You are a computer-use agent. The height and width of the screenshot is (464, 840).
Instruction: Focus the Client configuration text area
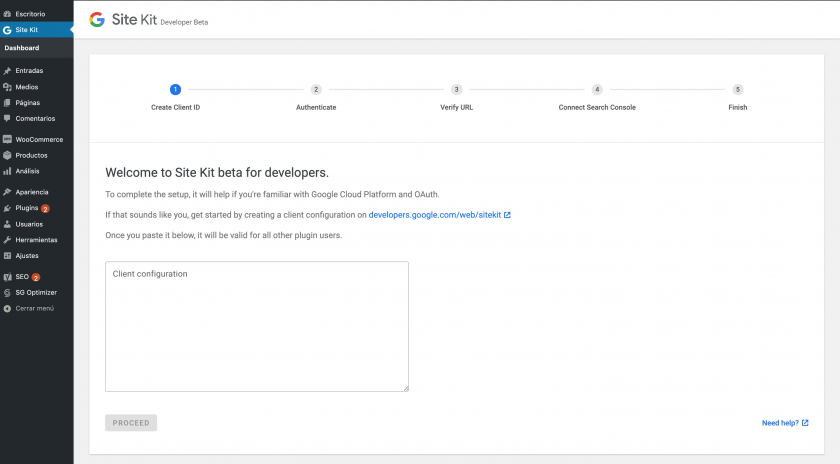click(x=256, y=326)
